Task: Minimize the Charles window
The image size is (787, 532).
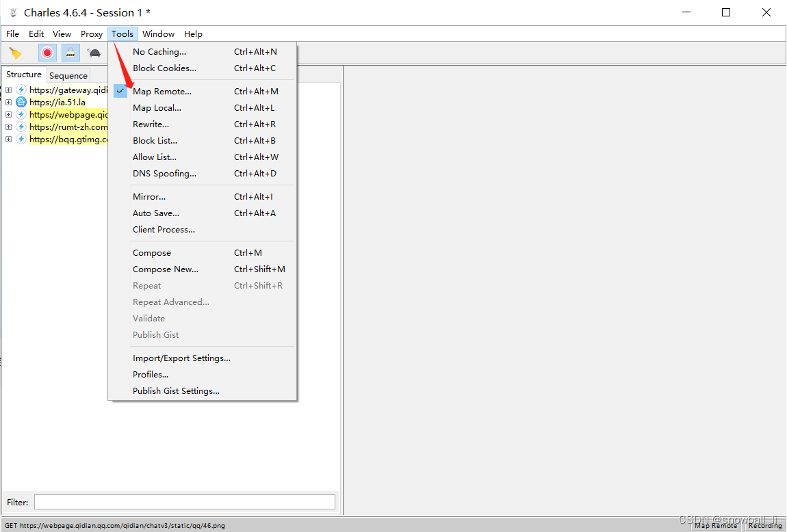Action: pos(686,12)
